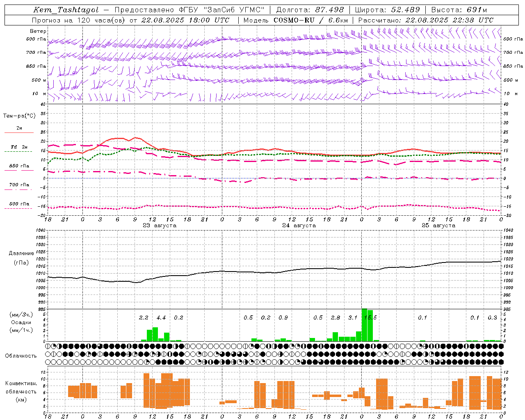Click the '(мм/3ч.)' unit label
This screenshot has width=525, height=420.
[21, 315]
